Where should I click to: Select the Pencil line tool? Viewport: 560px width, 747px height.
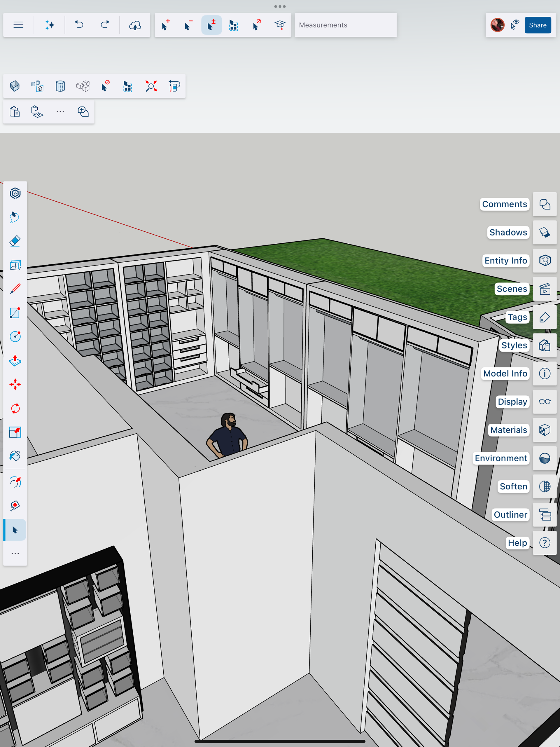[15, 289]
